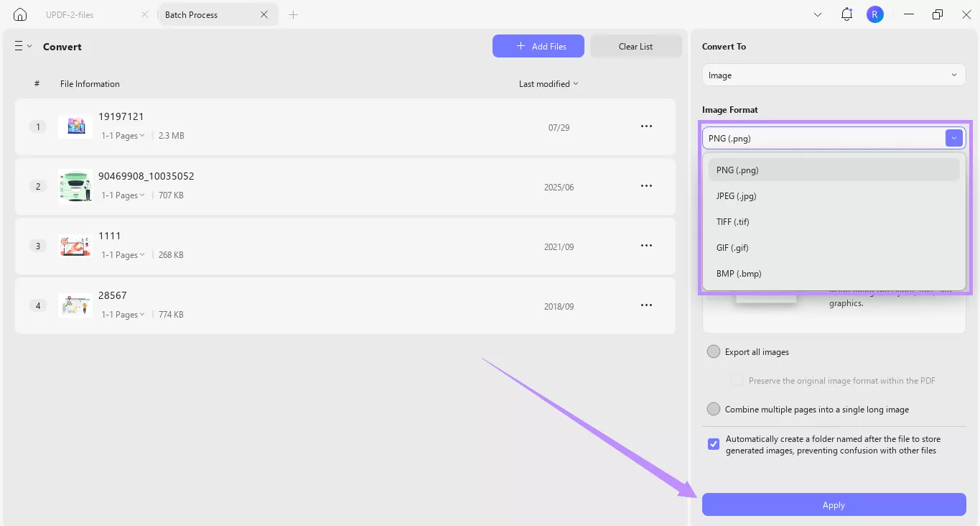Select the Export all images option
This screenshot has height=526, width=980.
point(714,352)
